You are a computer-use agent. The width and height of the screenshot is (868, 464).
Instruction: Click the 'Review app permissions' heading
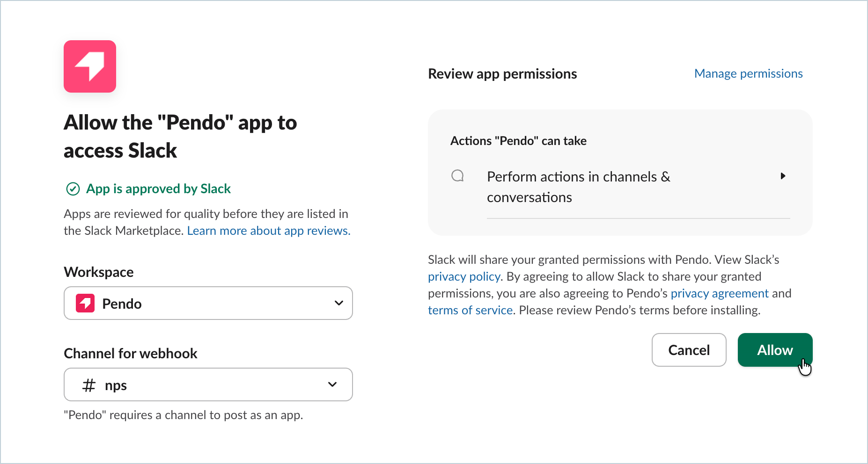point(502,74)
